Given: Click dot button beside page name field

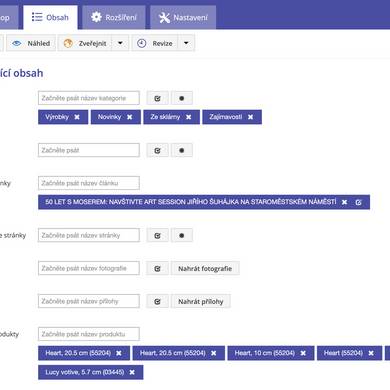Looking at the screenshot, I should [182, 235].
